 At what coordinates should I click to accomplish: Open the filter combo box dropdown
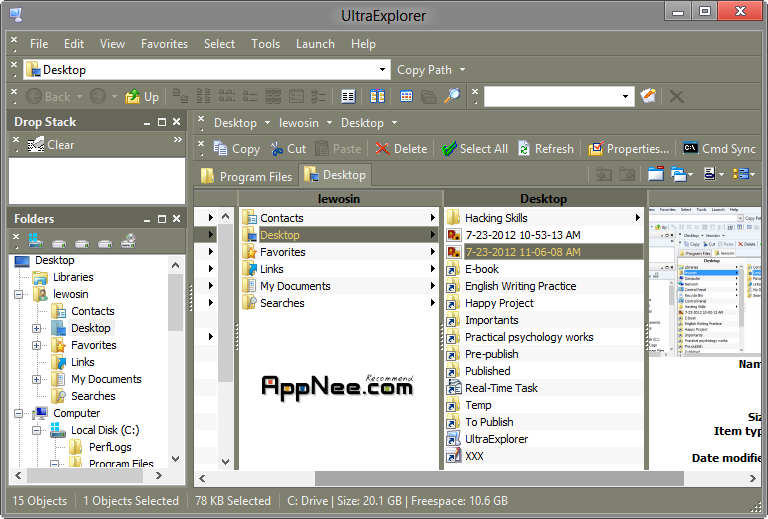click(625, 96)
